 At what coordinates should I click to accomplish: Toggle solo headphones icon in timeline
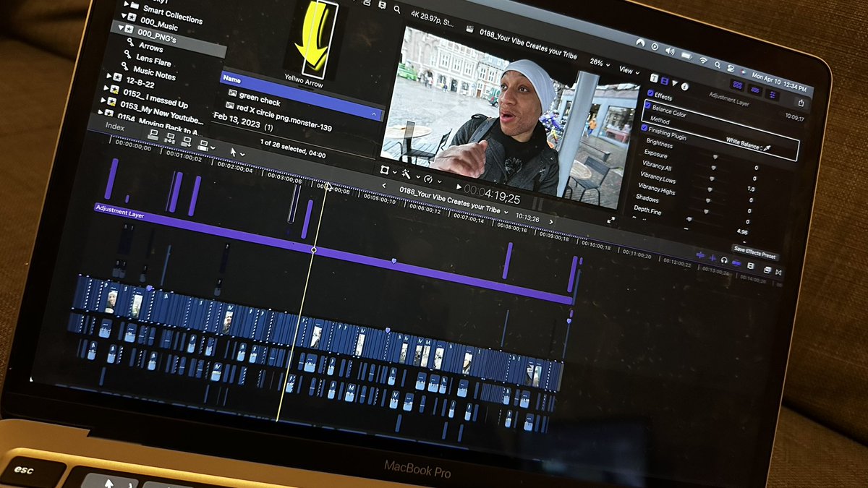724,260
